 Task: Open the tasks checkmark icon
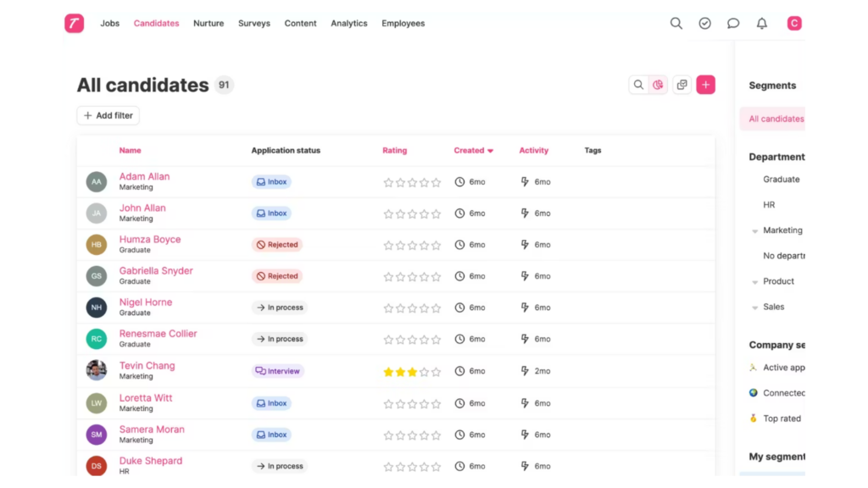click(704, 24)
